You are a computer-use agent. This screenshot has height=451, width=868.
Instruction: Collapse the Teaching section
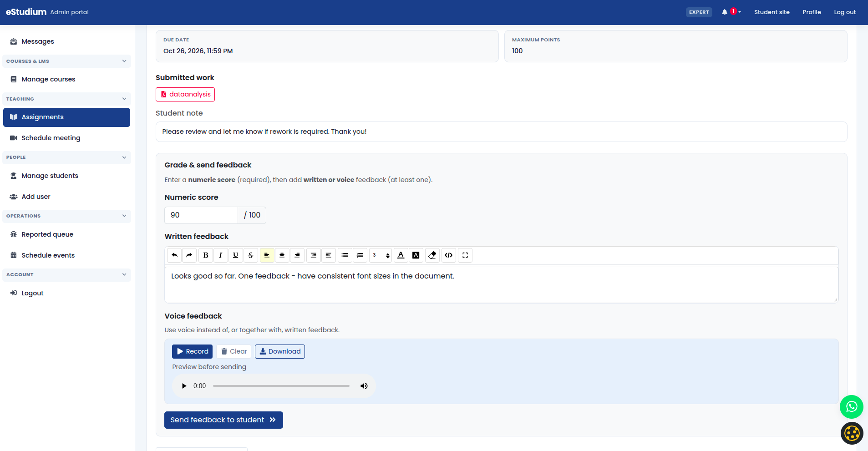click(x=66, y=99)
